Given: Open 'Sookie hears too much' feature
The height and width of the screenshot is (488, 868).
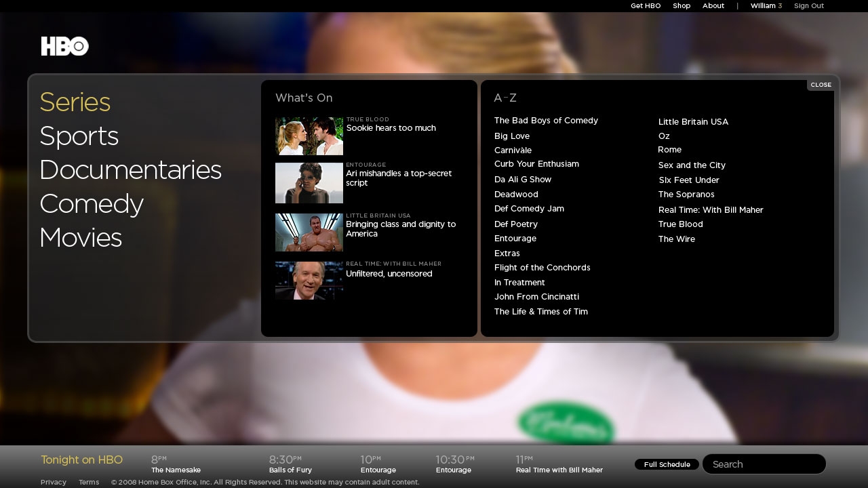Looking at the screenshot, I should [x=391, y=128].
